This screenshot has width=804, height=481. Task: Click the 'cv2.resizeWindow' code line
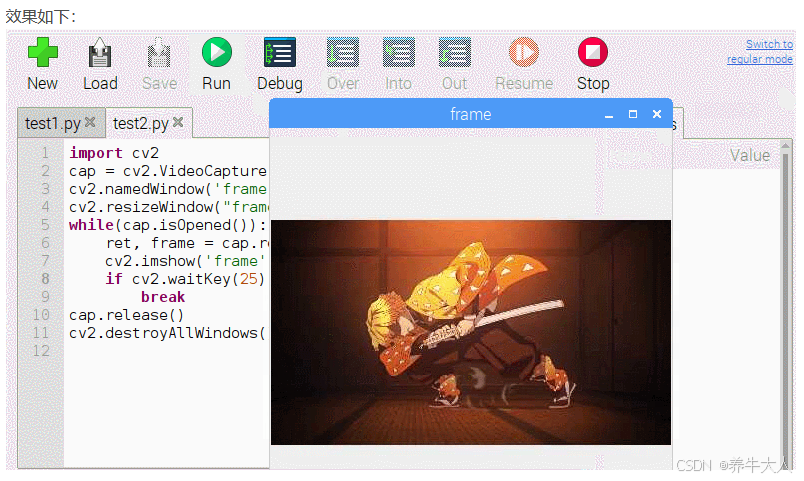[168, 207]
